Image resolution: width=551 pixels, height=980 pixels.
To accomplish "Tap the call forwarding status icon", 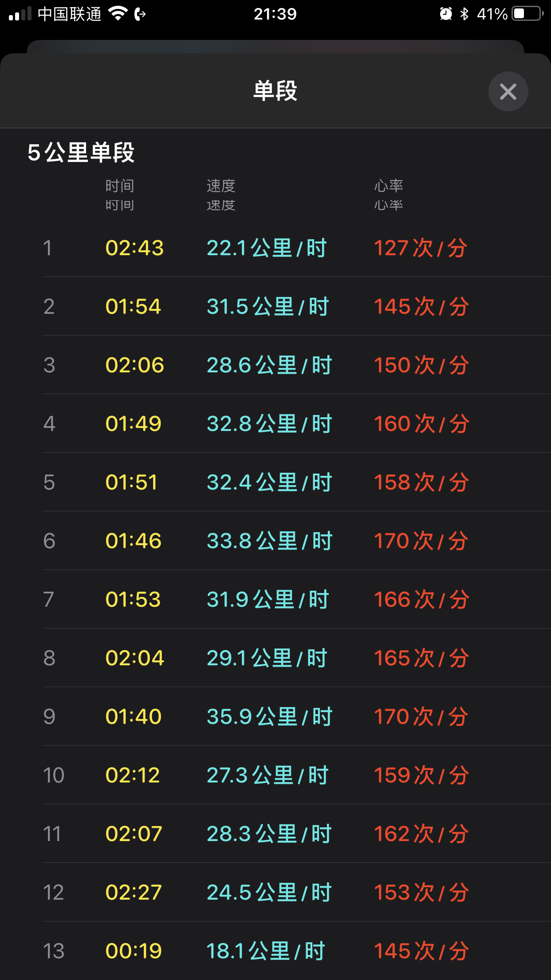I will tap(140, 14).
